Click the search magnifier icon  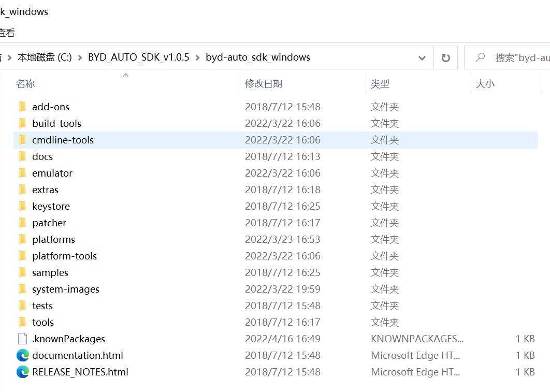pos(480,57)
